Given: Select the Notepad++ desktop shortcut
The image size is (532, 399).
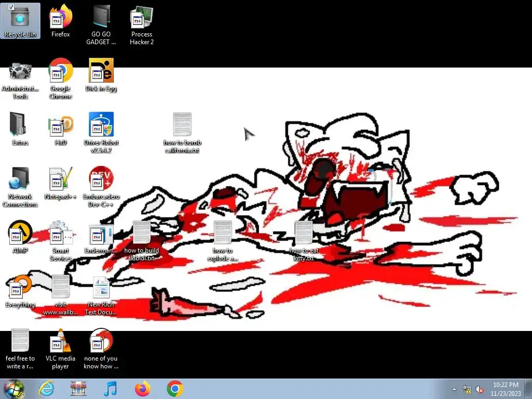Looking at the screenshot, I should [60, 183].
